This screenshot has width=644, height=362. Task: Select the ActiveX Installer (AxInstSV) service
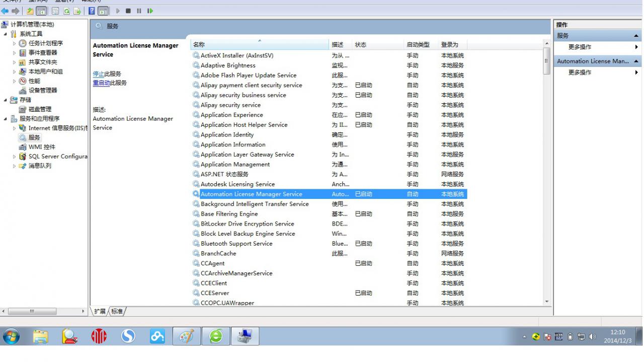tap(329, 55)
